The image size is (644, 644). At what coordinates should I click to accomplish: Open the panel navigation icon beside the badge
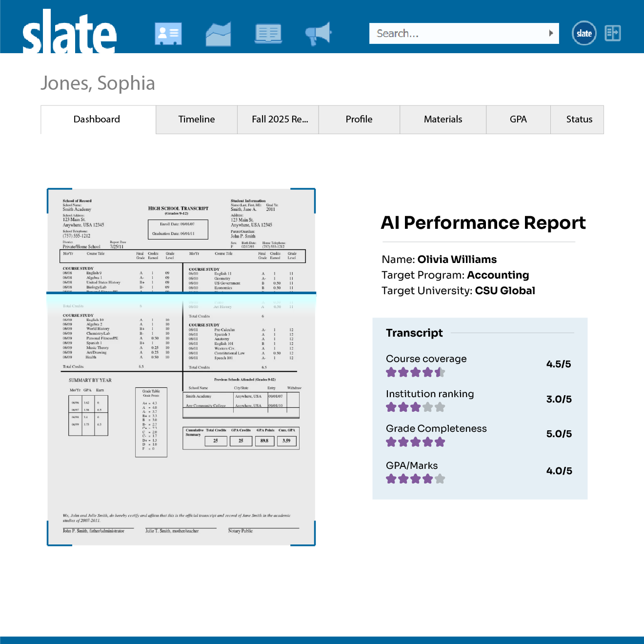(x=613, y=33)
